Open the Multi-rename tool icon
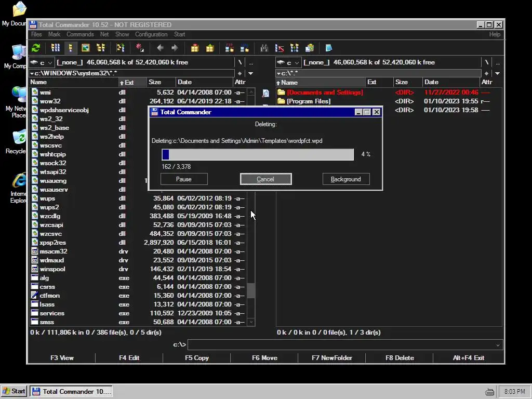Screen dimensions: 532x399 280,48
